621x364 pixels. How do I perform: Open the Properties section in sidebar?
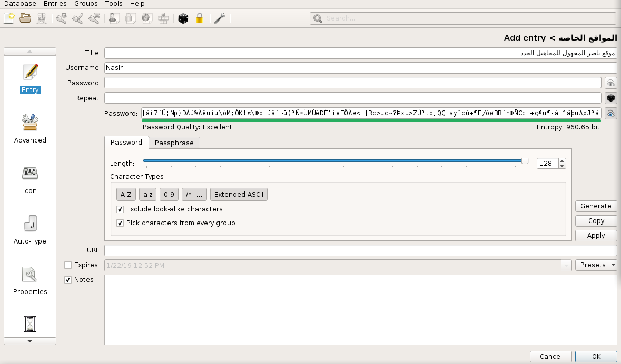pyautogui.click(x=30, y=279)
